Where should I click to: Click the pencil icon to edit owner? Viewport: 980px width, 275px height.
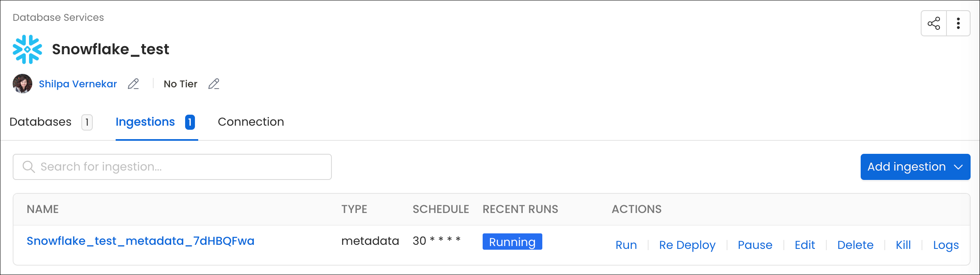pos(133,84)
